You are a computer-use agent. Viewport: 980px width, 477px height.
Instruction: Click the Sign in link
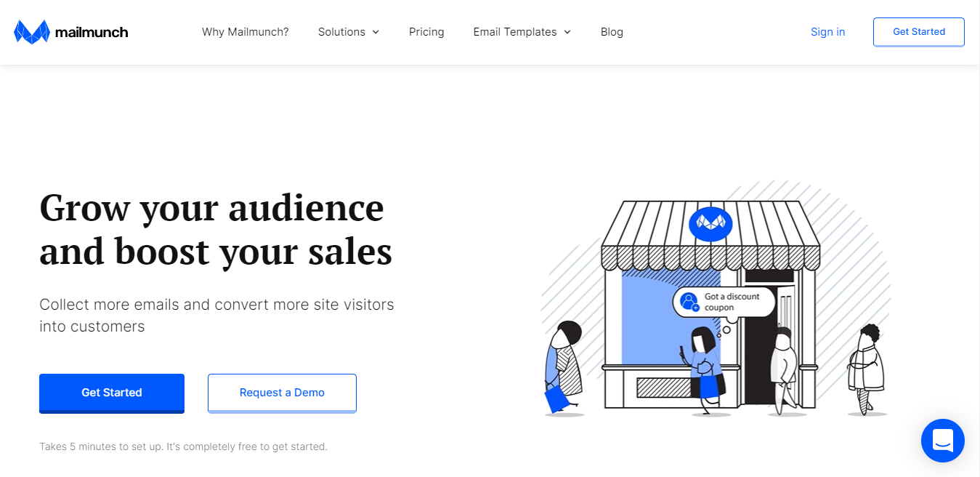[x=827, y=31]
